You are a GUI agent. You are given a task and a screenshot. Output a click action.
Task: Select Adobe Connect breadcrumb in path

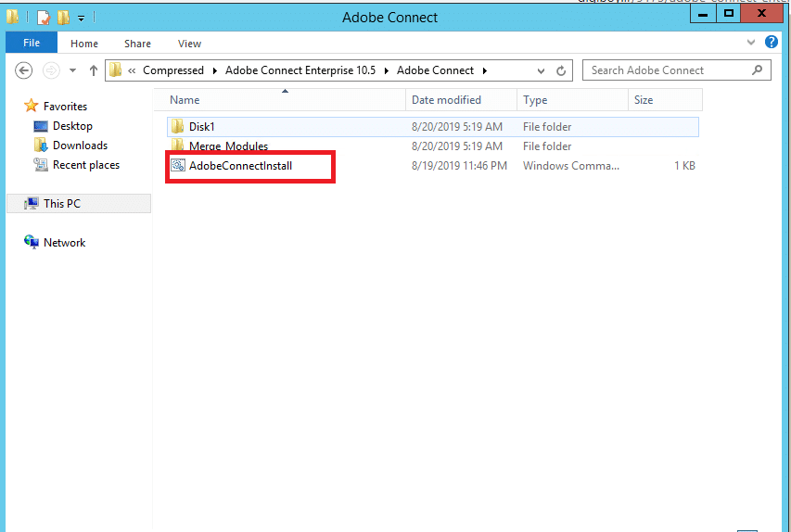pos(435,70)
